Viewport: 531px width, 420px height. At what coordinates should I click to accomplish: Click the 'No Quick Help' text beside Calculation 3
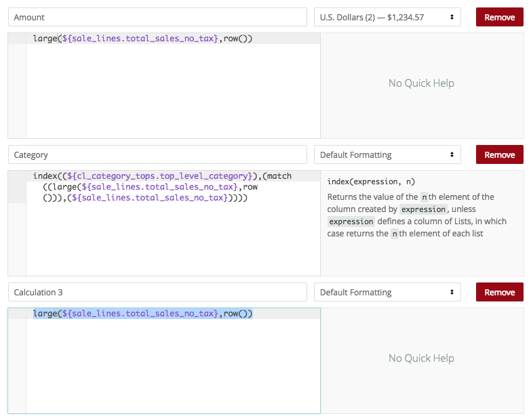(421, 358)
